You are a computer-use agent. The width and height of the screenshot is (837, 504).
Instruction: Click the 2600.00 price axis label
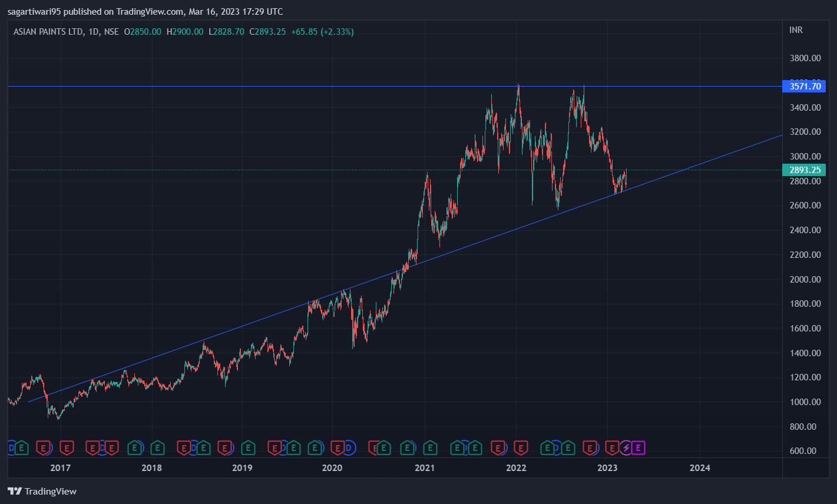coord(804,205)
